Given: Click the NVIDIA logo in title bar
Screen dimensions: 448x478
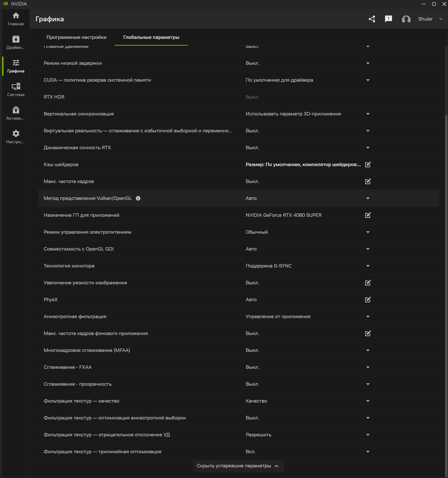Looking at the screenshot, I should (5, 4).
